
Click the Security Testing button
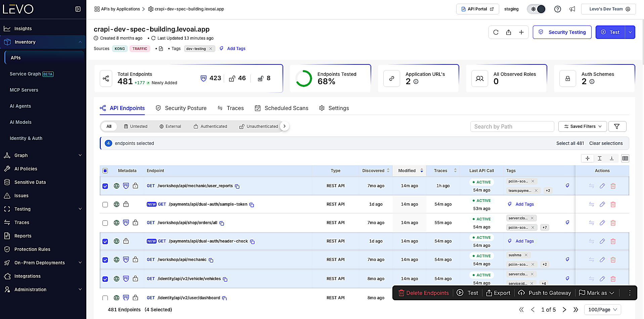562,32
